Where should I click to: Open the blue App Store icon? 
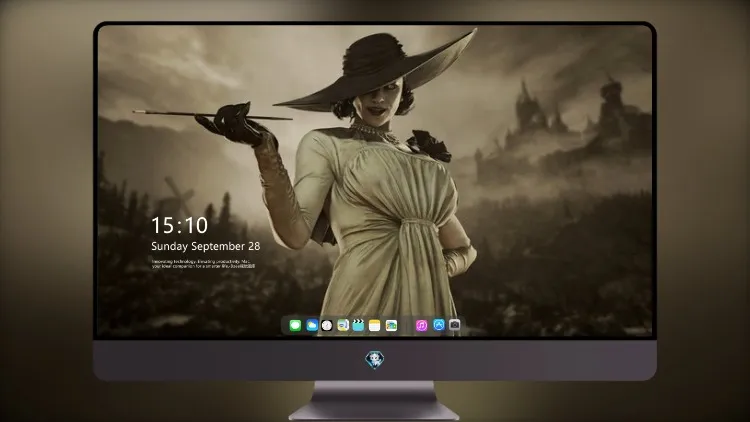pos(439,325)
